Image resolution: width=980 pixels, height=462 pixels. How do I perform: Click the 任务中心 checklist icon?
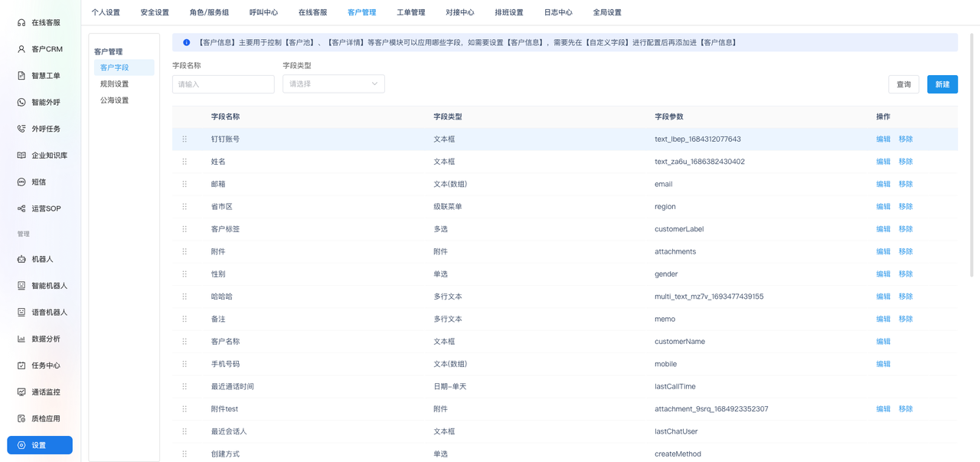21,365
